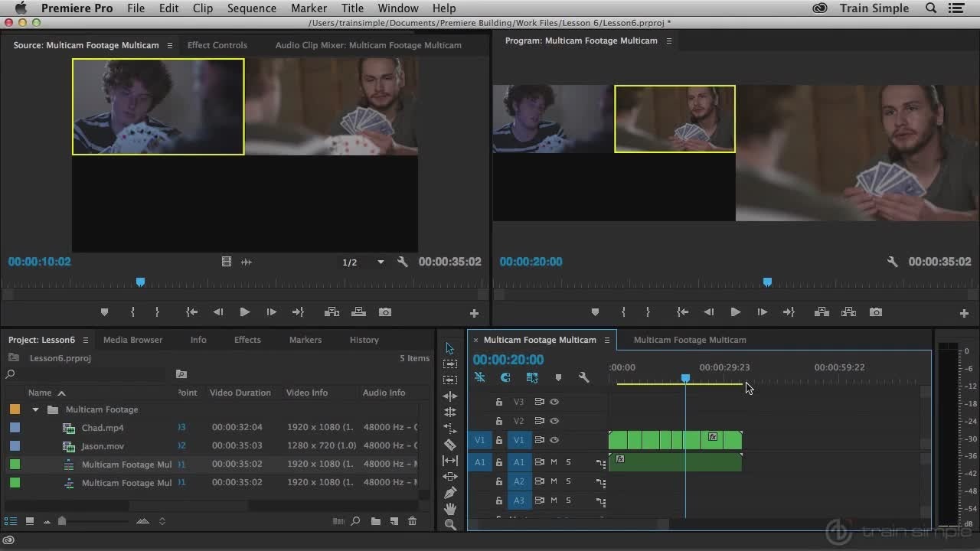The width and height of the screenshot is (980, 551).
Task: Open the Clip menu
Action: click(203, 8)
